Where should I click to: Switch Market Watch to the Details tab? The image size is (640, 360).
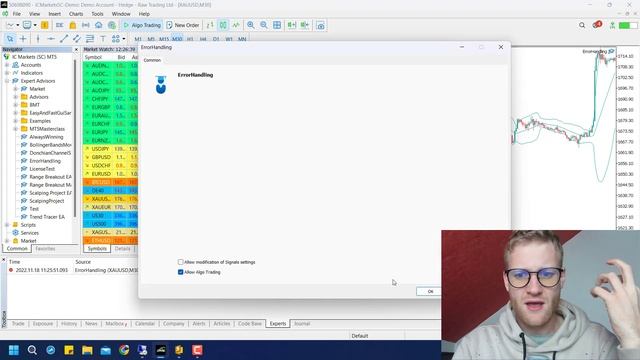tap(122, 249)
